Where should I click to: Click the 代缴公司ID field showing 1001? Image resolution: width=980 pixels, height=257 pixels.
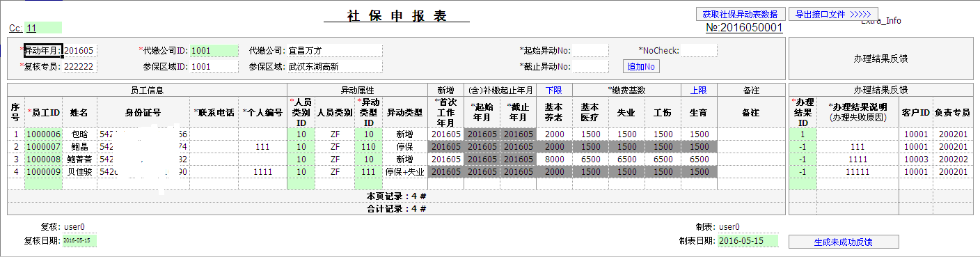(214, 51)
